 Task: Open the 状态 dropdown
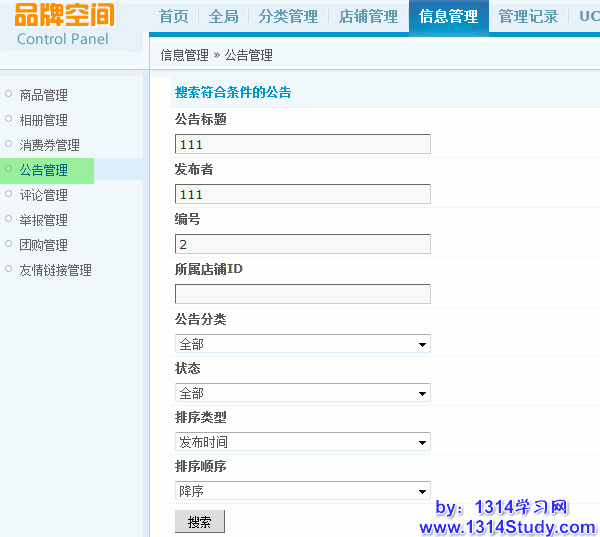pyautogui.click(x=302, y=393)
